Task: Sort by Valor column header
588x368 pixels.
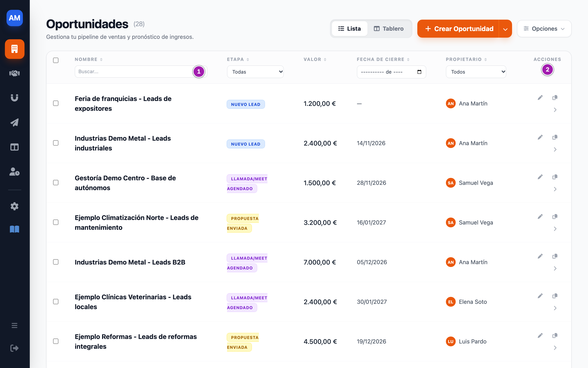Action: pyautogui.click(x=315, y=59)
